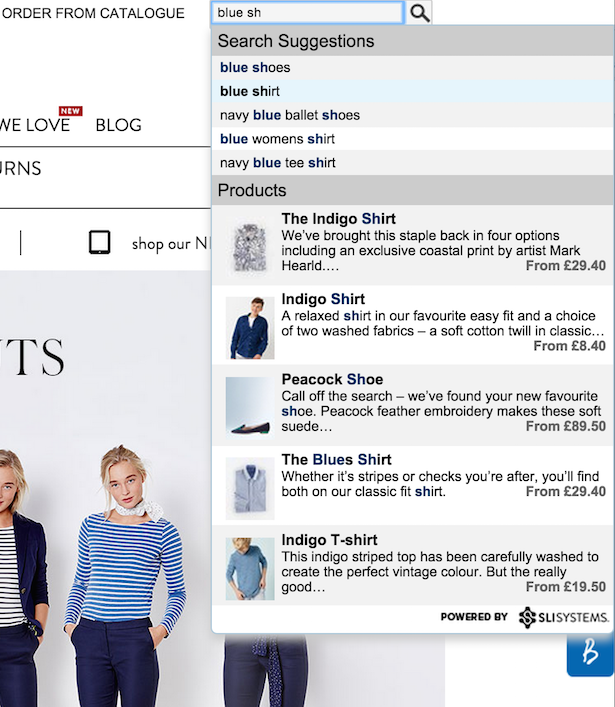Click the Order From Catalogue link

(x=92, y=13)
